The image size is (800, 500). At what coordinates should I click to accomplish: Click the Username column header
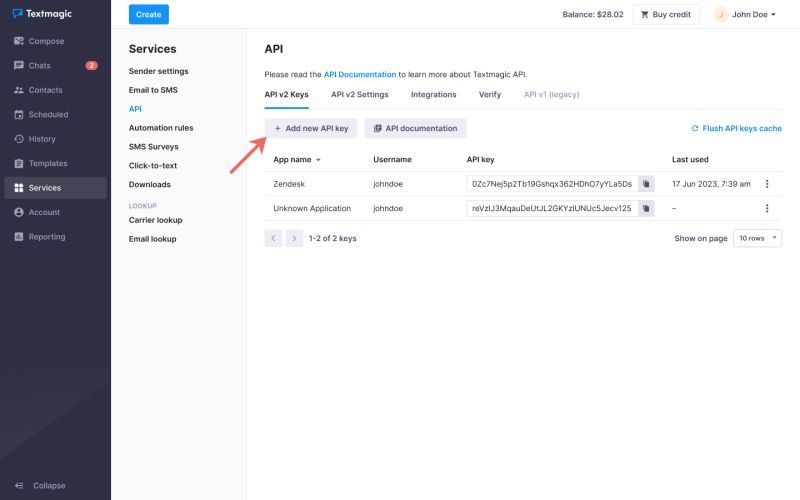pyautogui.click(x=392, y=160)
